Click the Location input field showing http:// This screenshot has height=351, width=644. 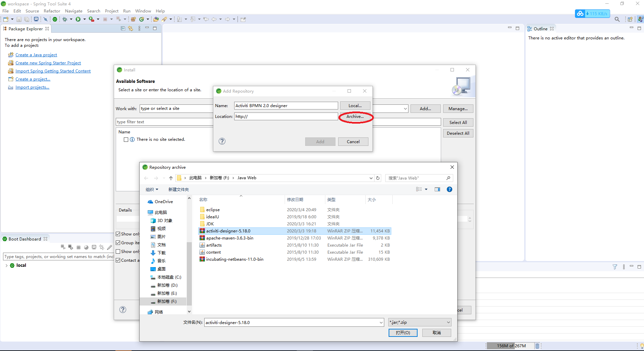click(286, 116)
